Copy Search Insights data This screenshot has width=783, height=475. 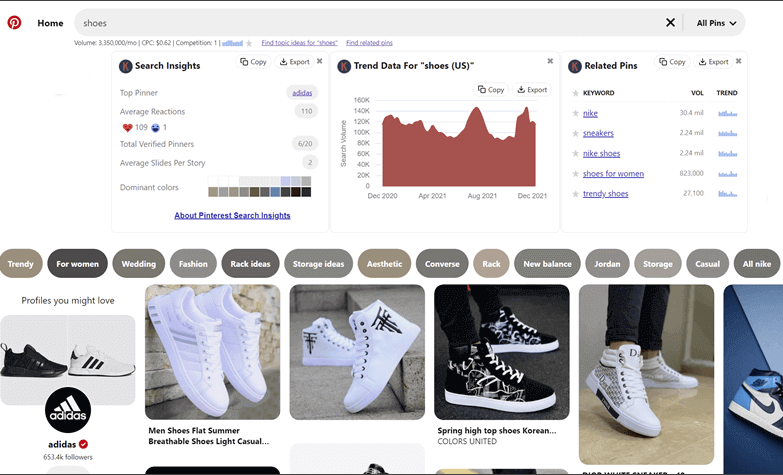(253, 62)
